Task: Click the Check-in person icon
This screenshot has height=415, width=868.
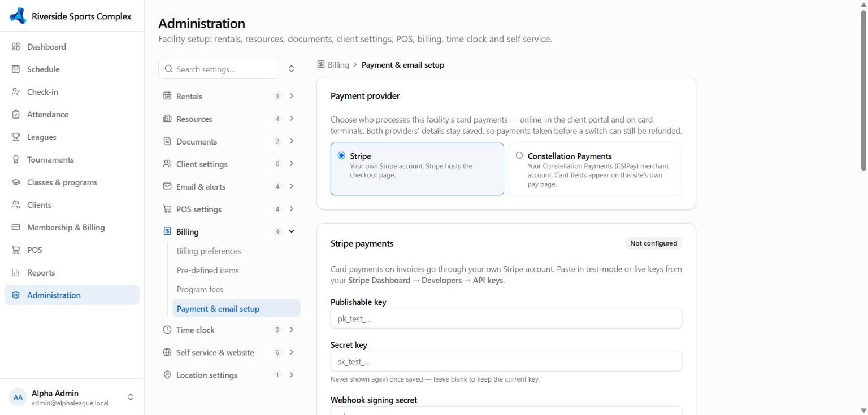Action: coord(16,92)
